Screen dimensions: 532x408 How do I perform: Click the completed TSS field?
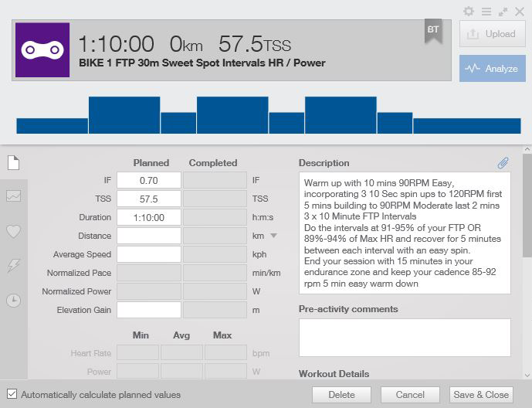click(x=215, y=199)
